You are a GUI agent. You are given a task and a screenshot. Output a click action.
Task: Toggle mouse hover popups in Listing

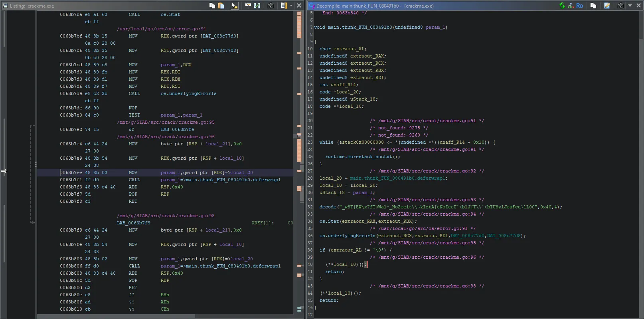click(x=234, y=6)
